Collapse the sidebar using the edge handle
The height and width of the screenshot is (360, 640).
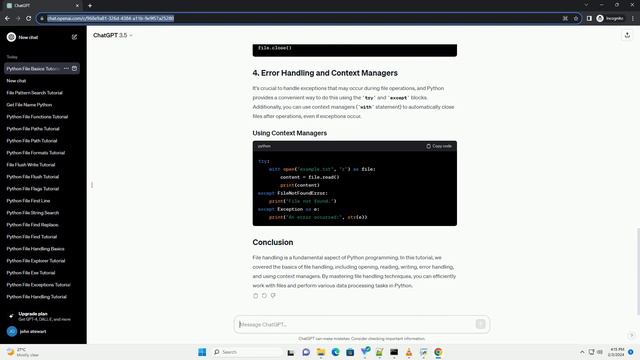[x=92, y=185]
